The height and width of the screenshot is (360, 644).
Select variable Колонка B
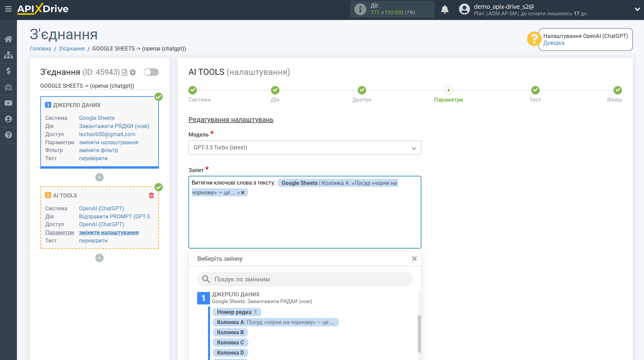click(x=230, y=332)
